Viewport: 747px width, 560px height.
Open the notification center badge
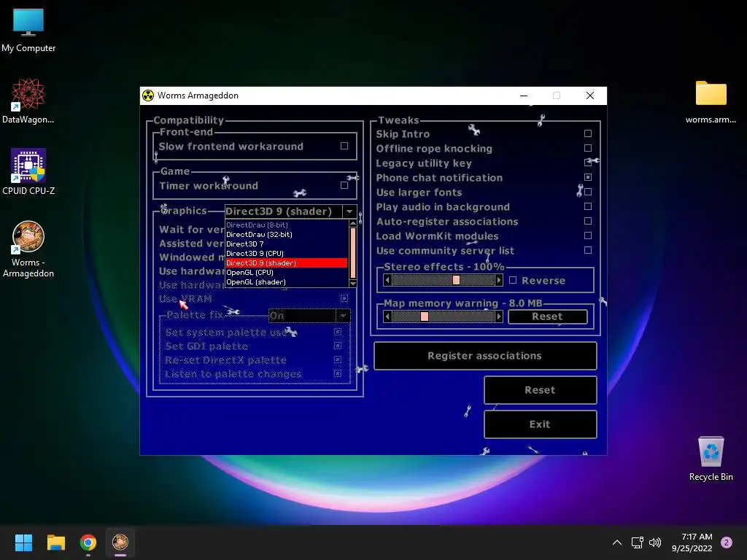pos(727,542)
